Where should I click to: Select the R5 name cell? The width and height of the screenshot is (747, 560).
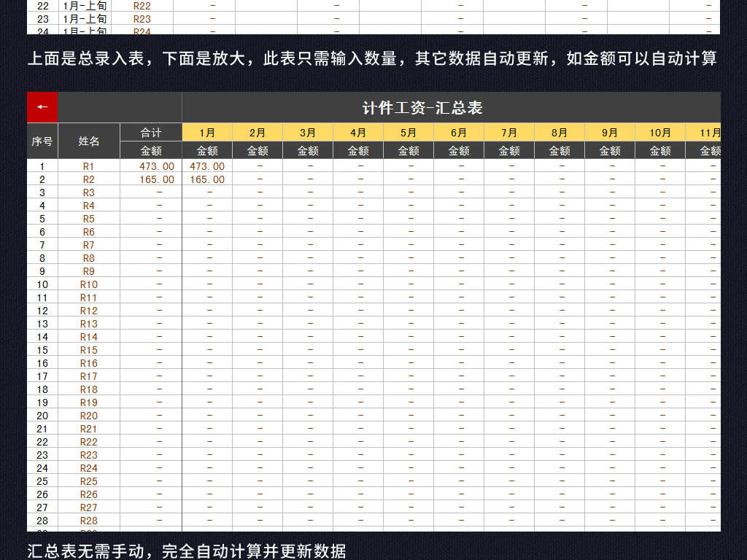[x=88, y=219]
